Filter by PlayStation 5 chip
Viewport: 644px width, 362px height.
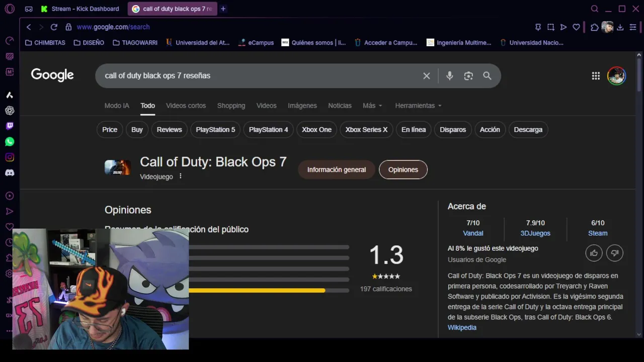point(215,130)
